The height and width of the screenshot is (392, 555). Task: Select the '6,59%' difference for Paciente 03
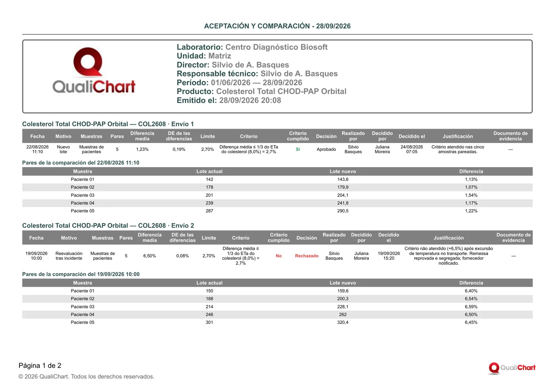pos(471,307)
